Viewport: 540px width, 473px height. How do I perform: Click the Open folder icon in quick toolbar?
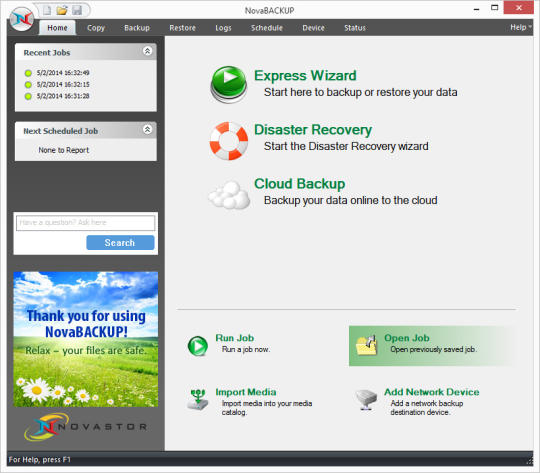click(62, 10)
